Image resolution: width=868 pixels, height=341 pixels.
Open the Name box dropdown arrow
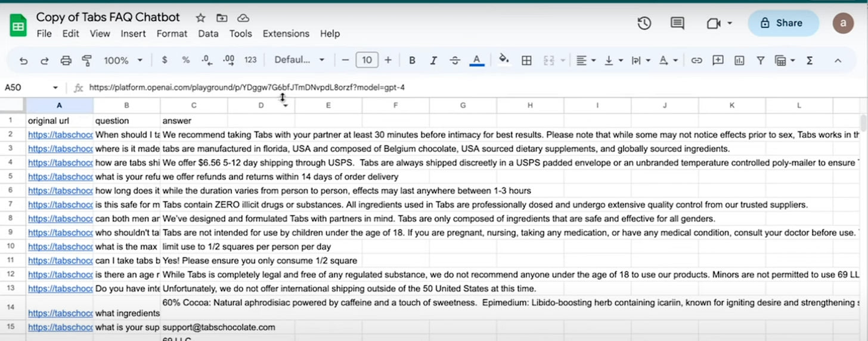click(x=55, y=88)
